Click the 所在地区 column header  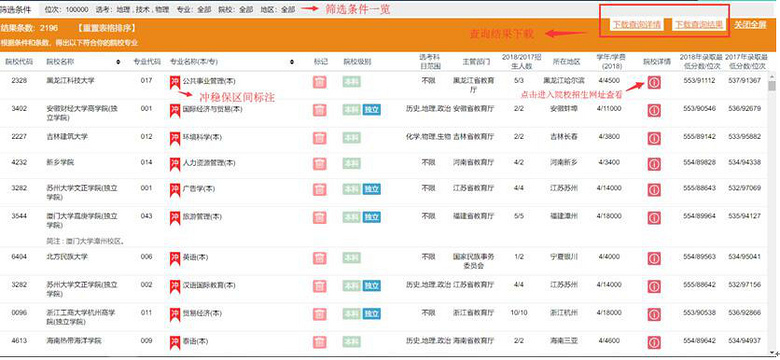coord(567,62)
